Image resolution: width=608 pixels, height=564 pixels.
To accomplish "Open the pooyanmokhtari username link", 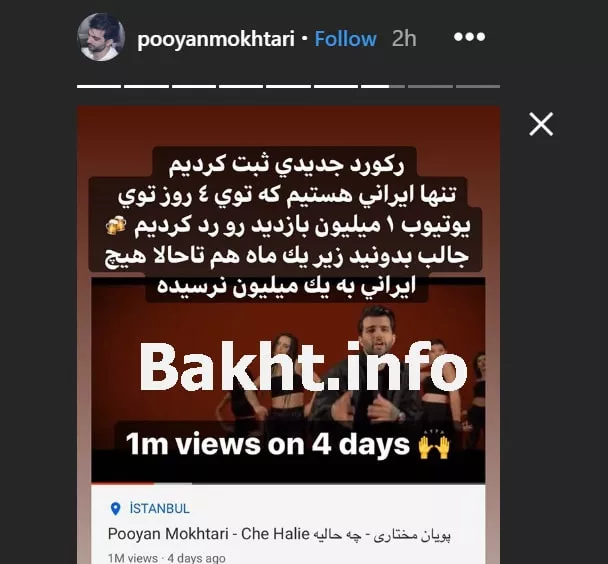I will 216,39.
